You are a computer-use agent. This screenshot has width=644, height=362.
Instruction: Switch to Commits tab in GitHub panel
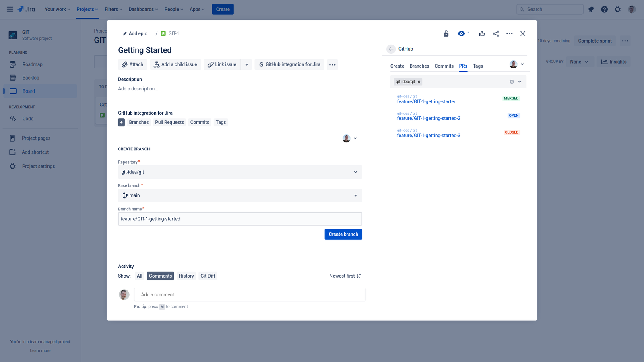click(444, 66)
